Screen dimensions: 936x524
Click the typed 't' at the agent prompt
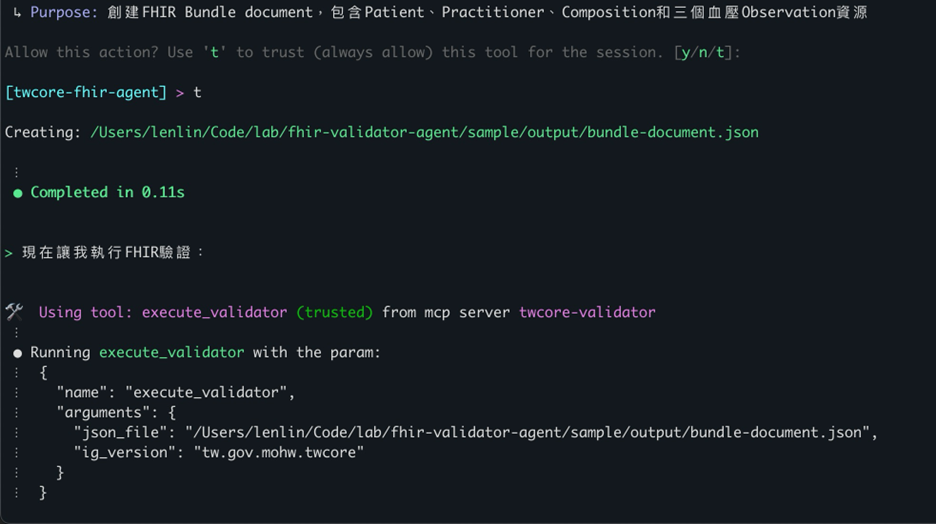197,93
